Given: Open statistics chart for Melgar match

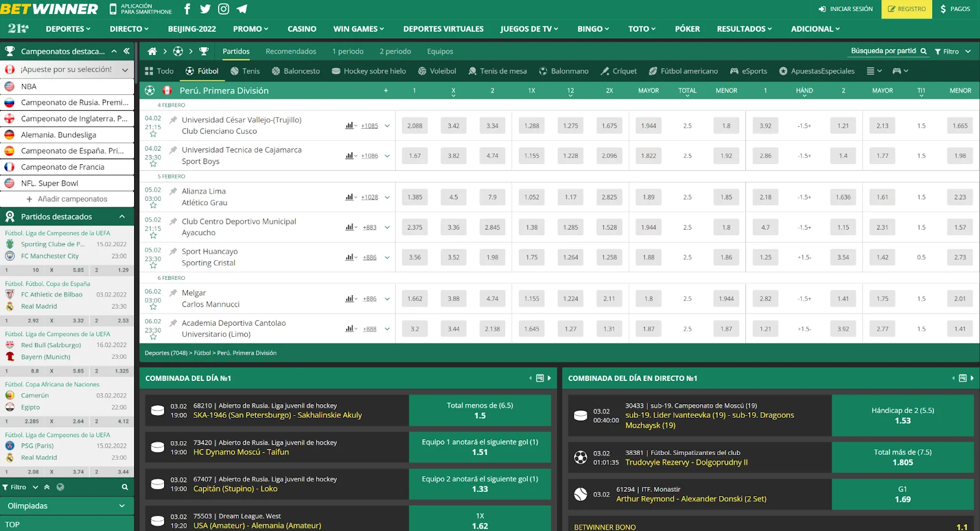Looking at the screenshot, I should pyautogui.click(x=349, y=299).
